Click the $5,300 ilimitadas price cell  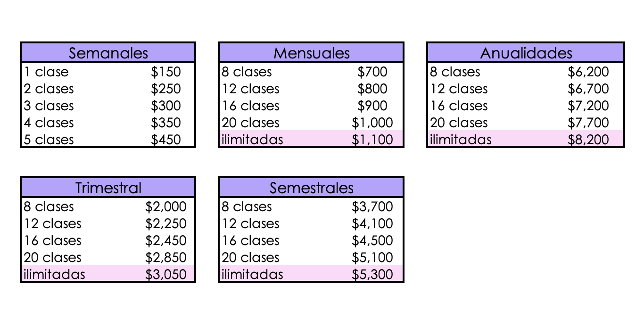(372, 275)
